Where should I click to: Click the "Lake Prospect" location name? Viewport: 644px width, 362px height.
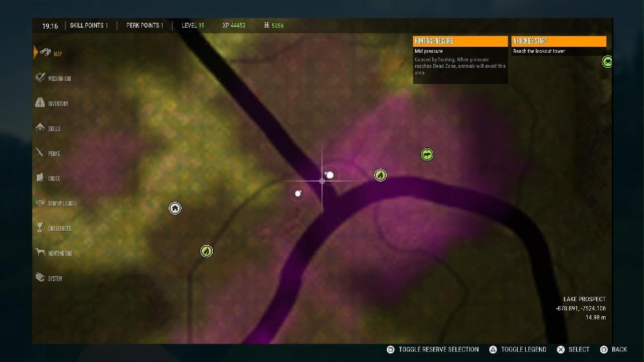585,299
